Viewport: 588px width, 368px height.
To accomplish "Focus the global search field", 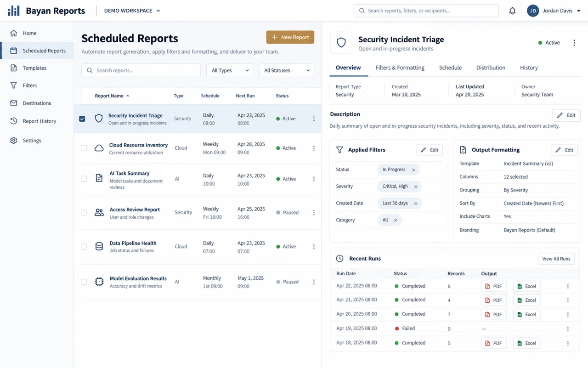I will 426,11.
